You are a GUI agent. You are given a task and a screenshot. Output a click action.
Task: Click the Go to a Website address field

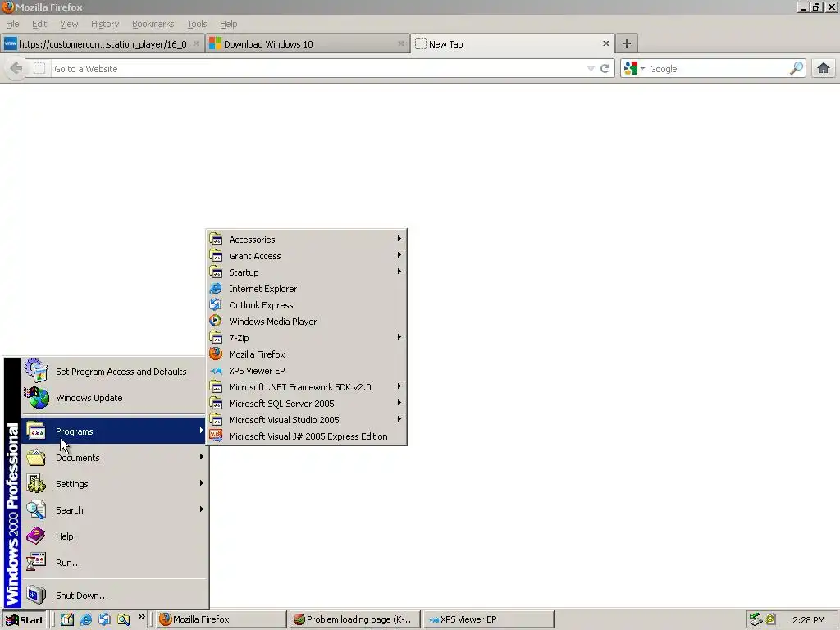click(x=317, y=69)
